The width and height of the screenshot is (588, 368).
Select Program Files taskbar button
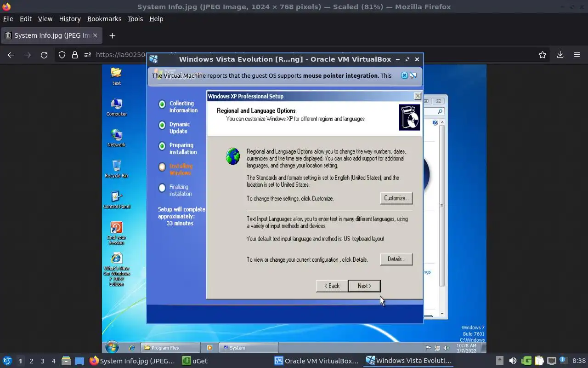pyautogui.click(x=170, y=348)
